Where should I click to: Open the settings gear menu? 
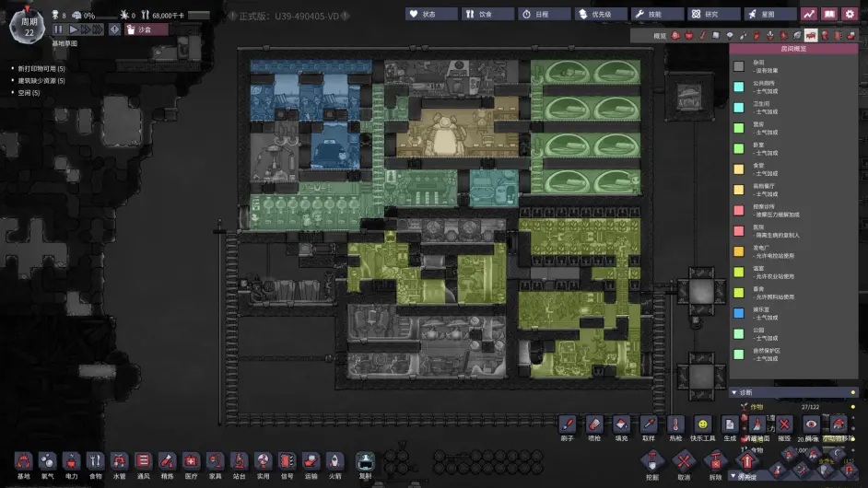pyautogui.click(x=850, y=14)
